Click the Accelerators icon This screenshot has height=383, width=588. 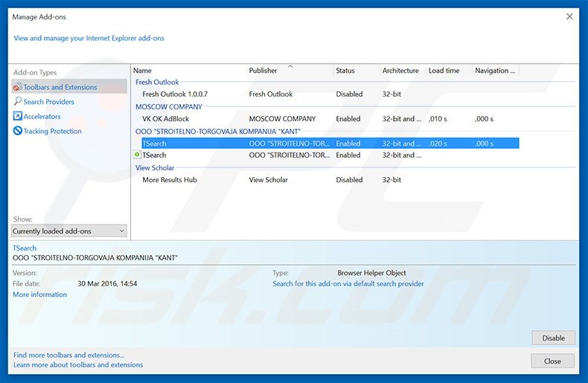[17, 116]
